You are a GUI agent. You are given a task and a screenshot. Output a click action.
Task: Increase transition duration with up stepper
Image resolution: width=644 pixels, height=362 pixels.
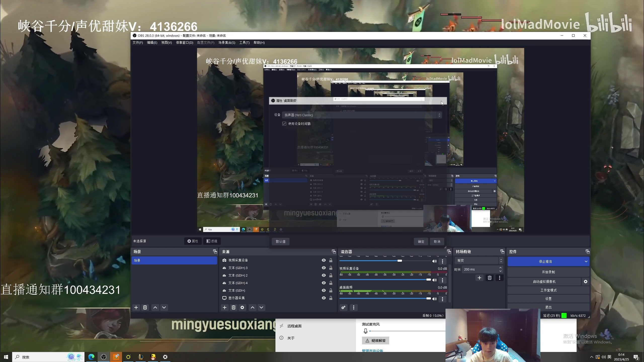click(x=500, y=267)
